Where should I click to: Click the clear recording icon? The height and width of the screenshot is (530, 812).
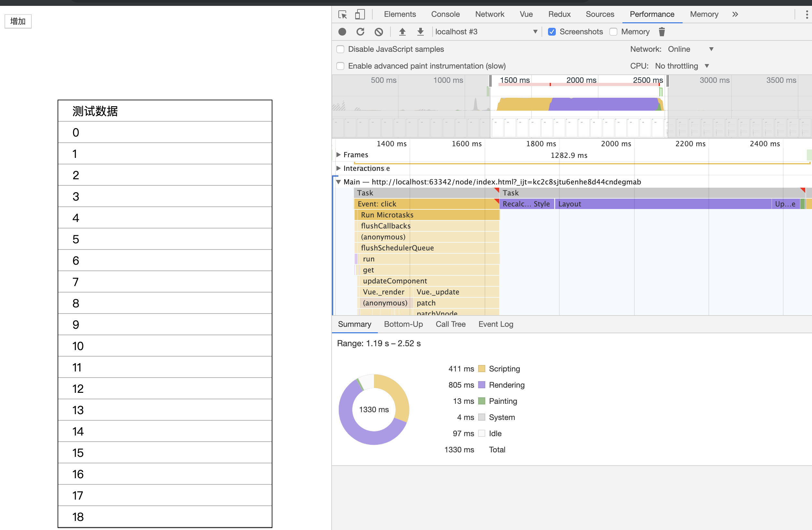pos(379,32)
